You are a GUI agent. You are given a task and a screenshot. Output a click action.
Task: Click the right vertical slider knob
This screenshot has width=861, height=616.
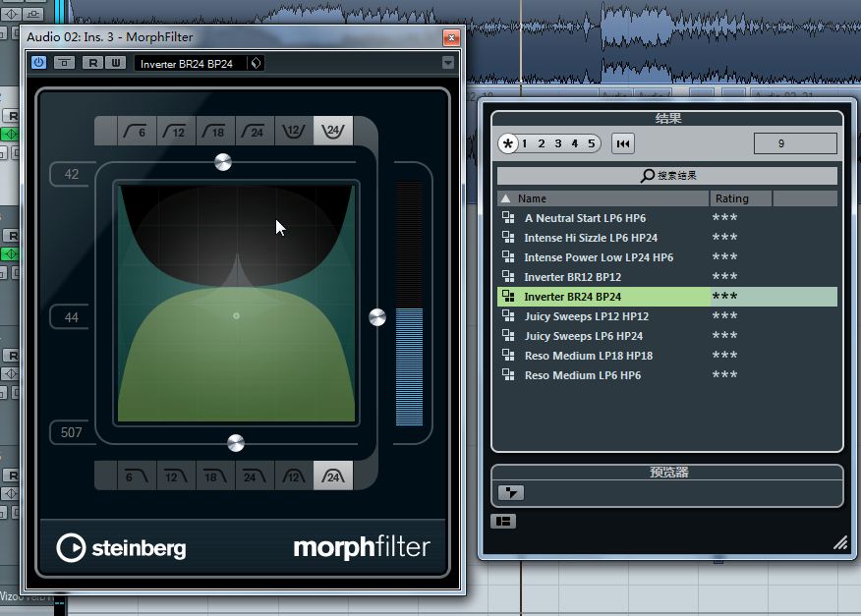[x=377, y=316]
